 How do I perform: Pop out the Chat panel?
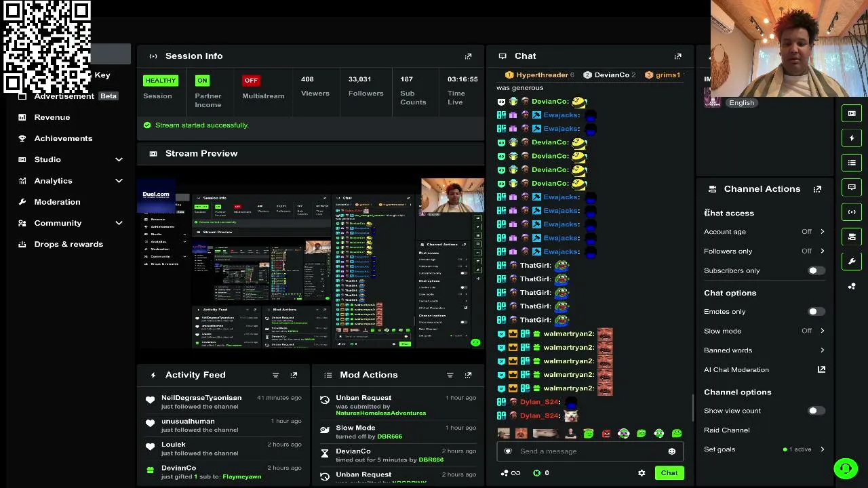coord(677,56)
